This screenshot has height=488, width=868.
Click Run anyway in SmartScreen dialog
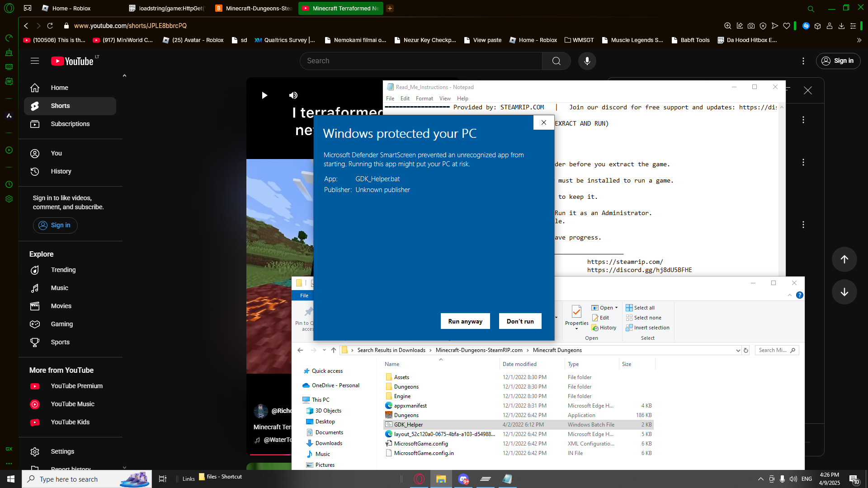465,321
